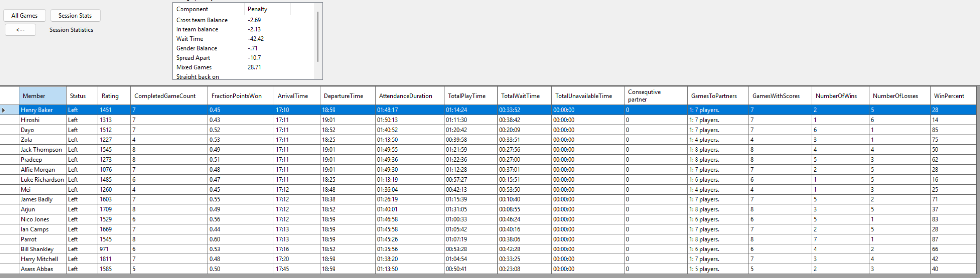Click the Penalty header in penalty list

click(x=268, y=9)
